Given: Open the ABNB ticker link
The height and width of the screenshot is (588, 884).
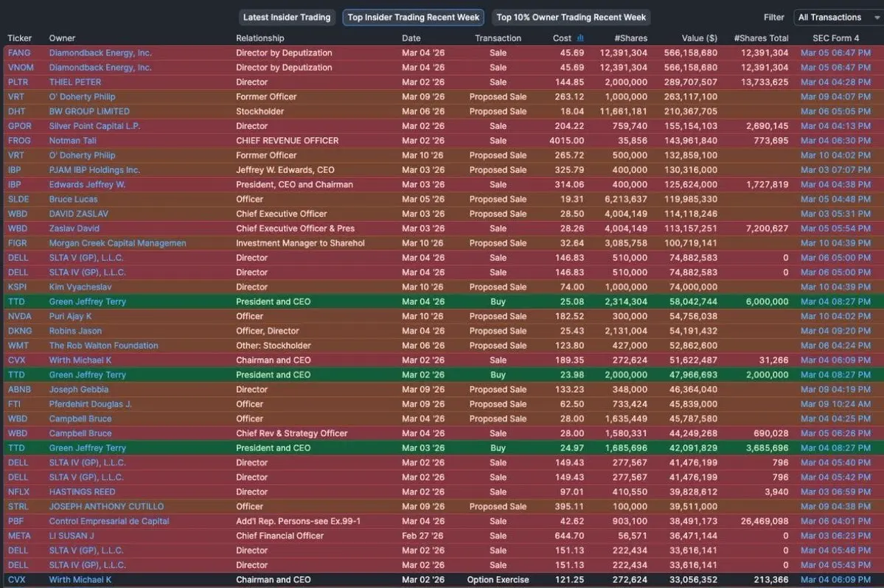Looking at the screenshot, I should [19, 390].
